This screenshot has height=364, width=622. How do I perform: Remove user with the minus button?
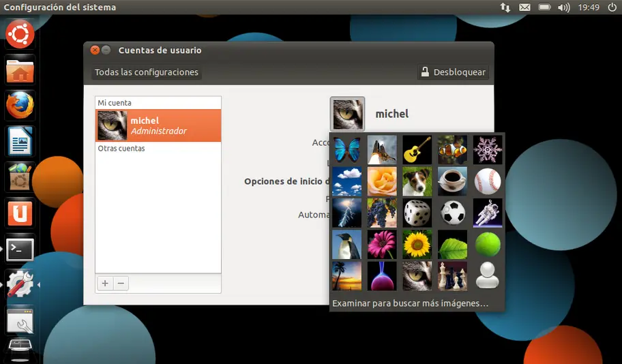click(x=121, y=283)
